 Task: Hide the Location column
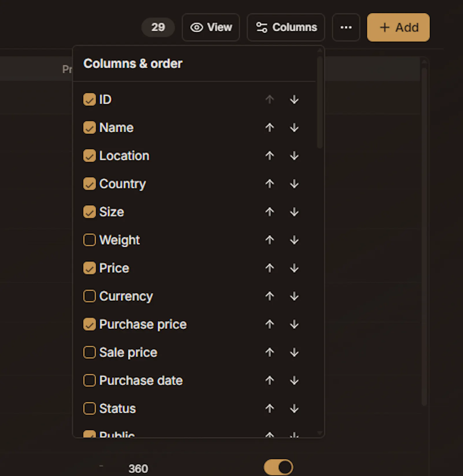pyautogui.click(x=89, y=156)
